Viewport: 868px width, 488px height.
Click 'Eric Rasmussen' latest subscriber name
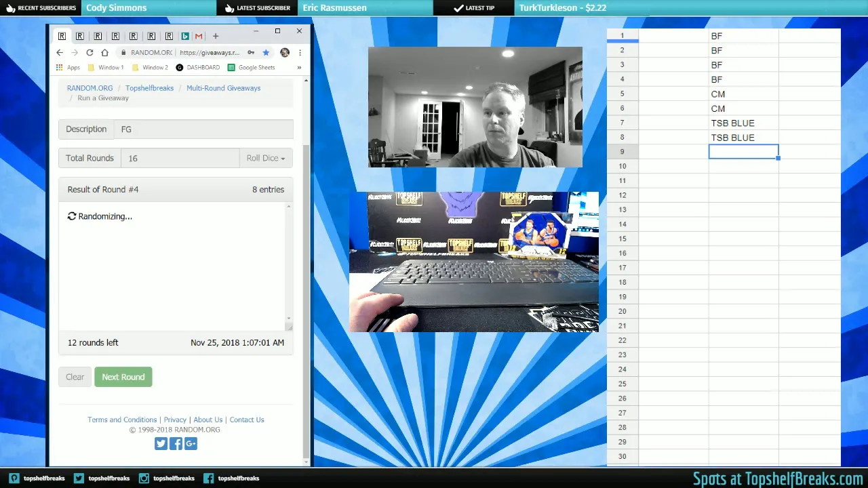335,8
